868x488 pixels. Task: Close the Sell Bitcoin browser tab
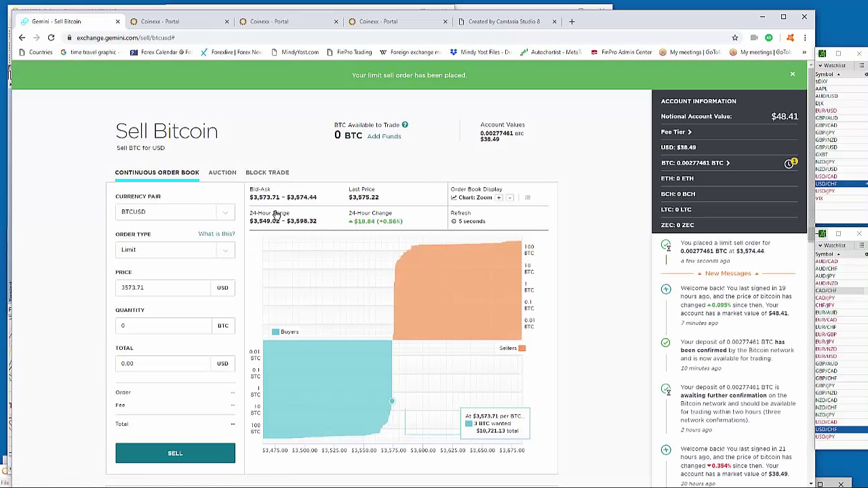click(x=117, y=22)
